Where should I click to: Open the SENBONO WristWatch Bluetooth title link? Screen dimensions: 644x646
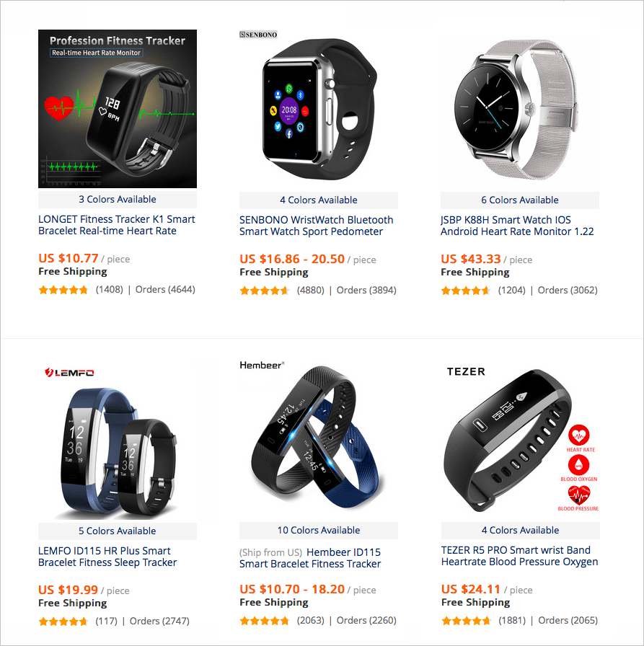pos(317,226)
